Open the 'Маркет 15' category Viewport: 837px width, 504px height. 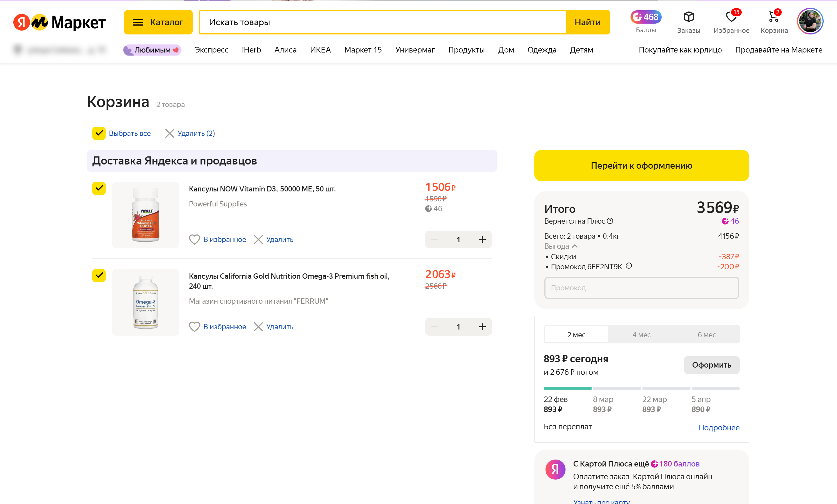pyautogui.click(x=363, y=50)
